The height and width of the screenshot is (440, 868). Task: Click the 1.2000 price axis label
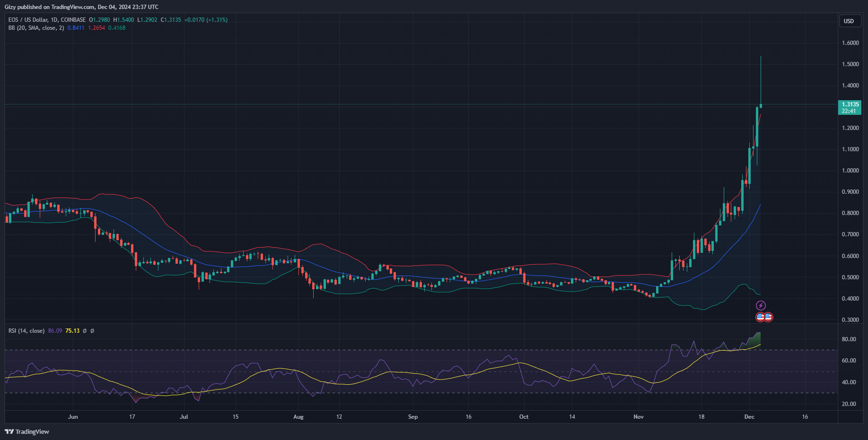[x=850, y=128]
